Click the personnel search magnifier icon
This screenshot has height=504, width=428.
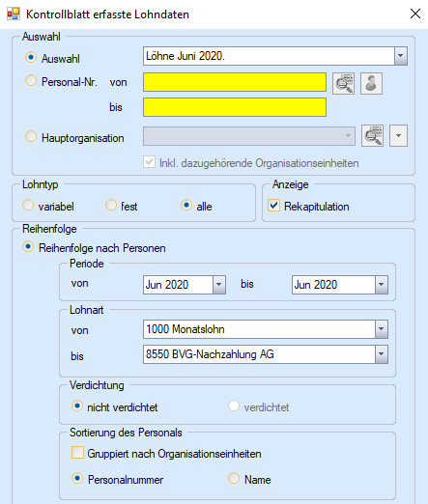(x=343, y=83)
